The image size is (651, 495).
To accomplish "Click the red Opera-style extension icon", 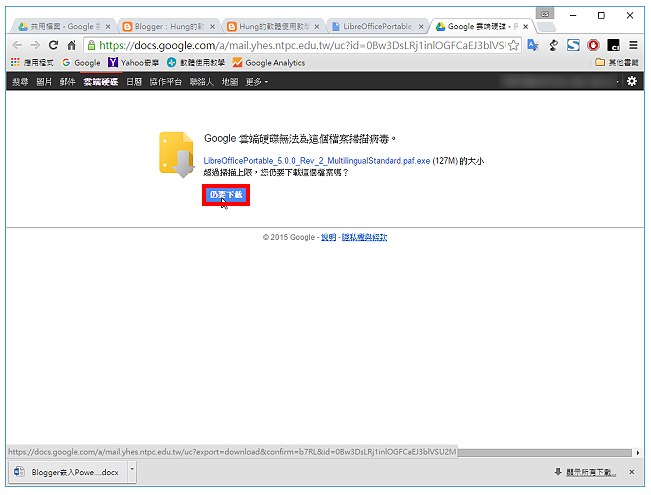I will click(593, 45).
